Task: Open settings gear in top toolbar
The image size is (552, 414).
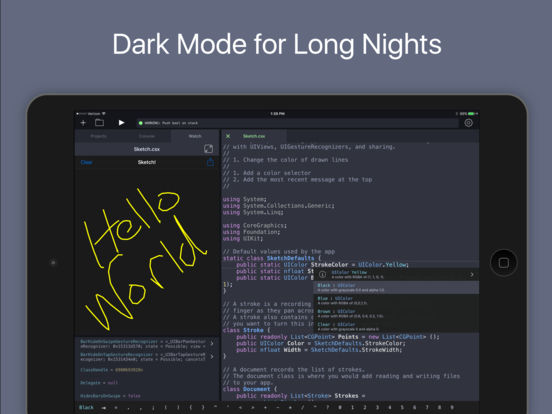Action: (x=468, y=123)
